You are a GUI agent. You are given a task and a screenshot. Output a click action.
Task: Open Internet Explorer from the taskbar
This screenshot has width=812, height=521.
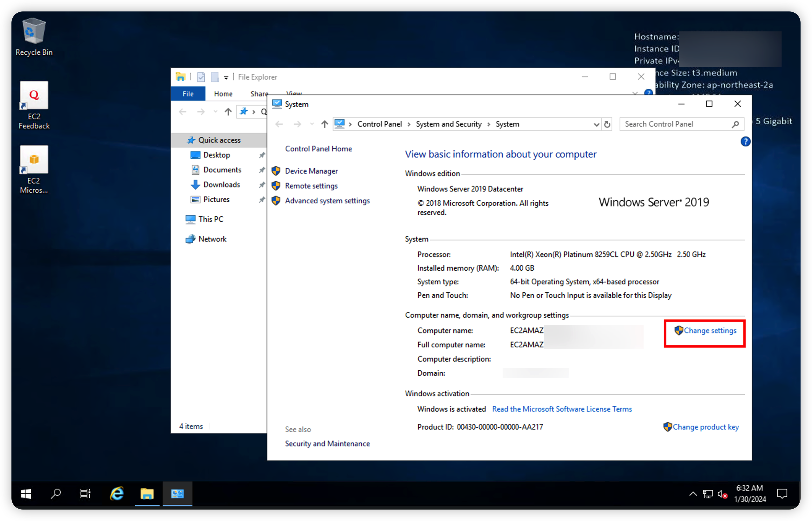(x=117, y=494)
